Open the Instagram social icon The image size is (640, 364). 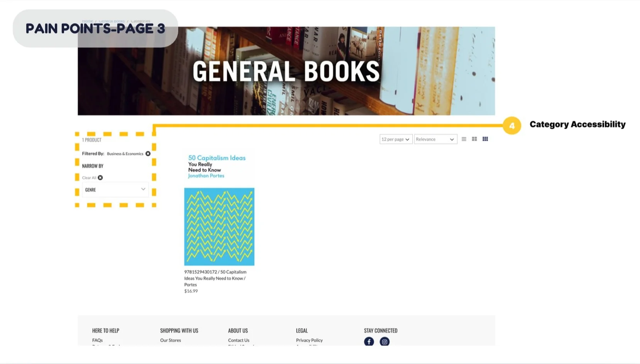[385, 342]
